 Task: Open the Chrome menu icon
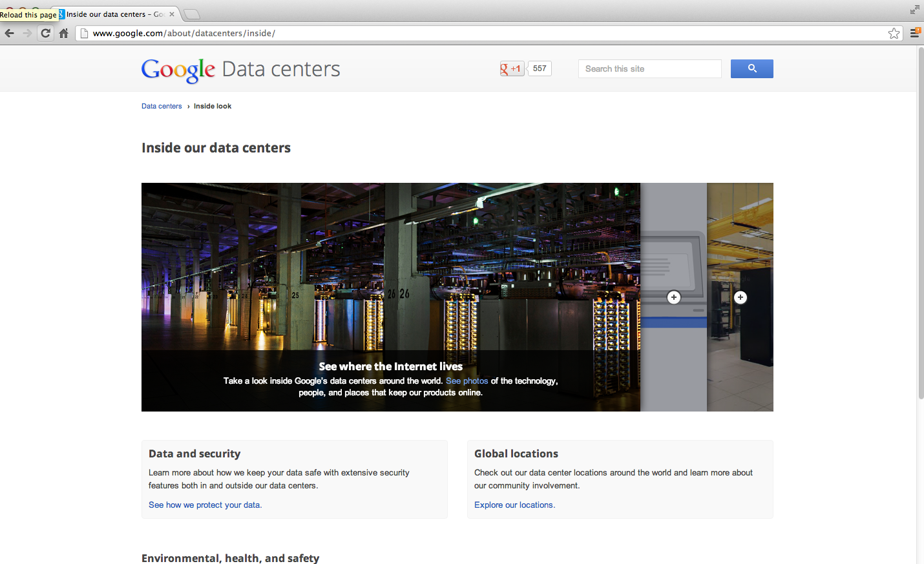(914, 33)
